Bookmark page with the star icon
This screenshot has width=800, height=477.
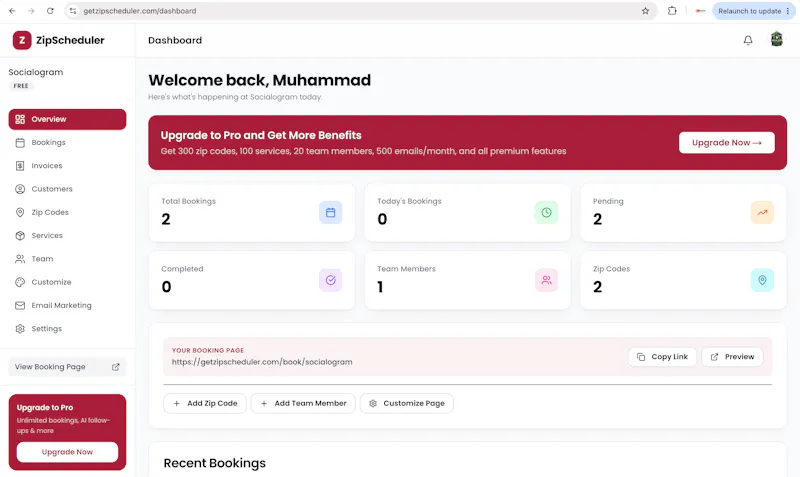coord(645,11)
